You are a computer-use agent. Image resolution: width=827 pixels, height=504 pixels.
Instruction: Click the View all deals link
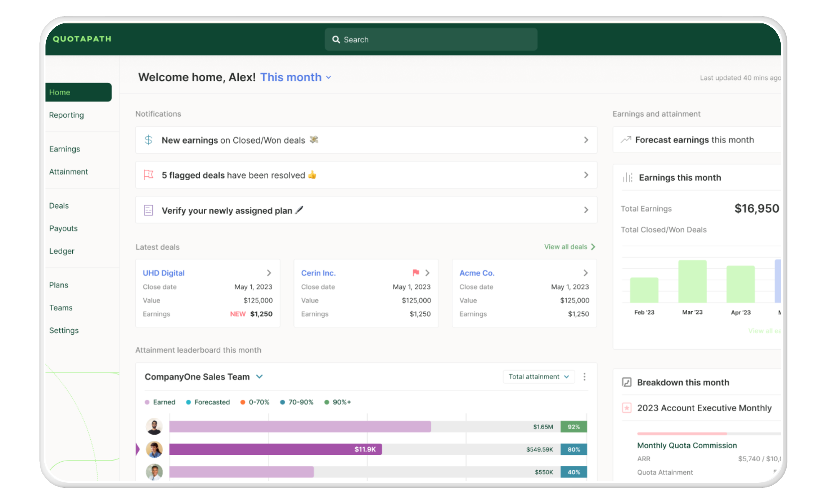pyautogui.click(x=569, y=247)
